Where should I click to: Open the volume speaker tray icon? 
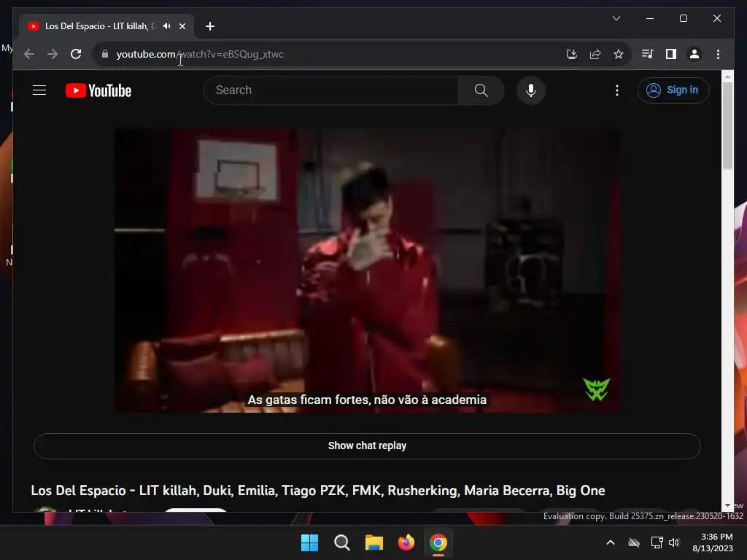[674, 542]
